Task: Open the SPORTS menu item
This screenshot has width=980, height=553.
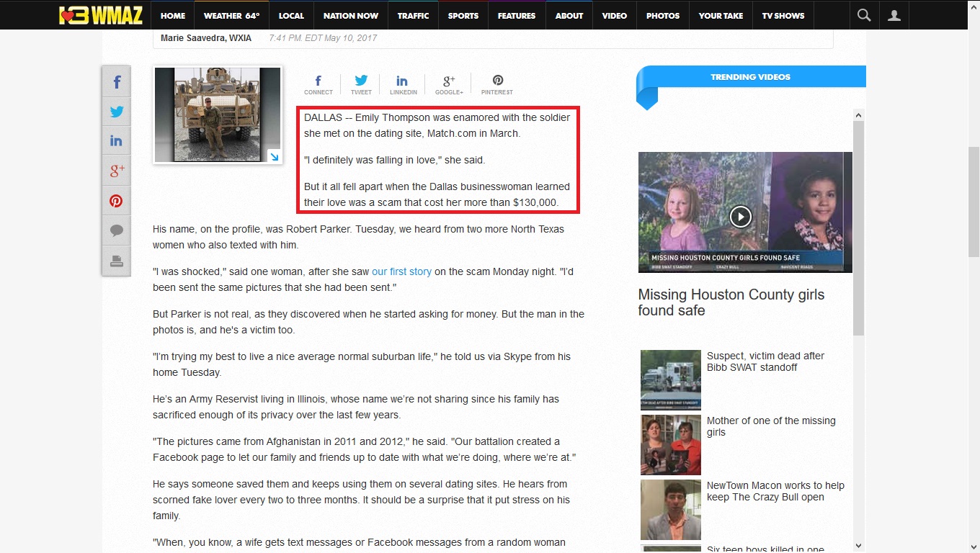Action: coord(463,15)
